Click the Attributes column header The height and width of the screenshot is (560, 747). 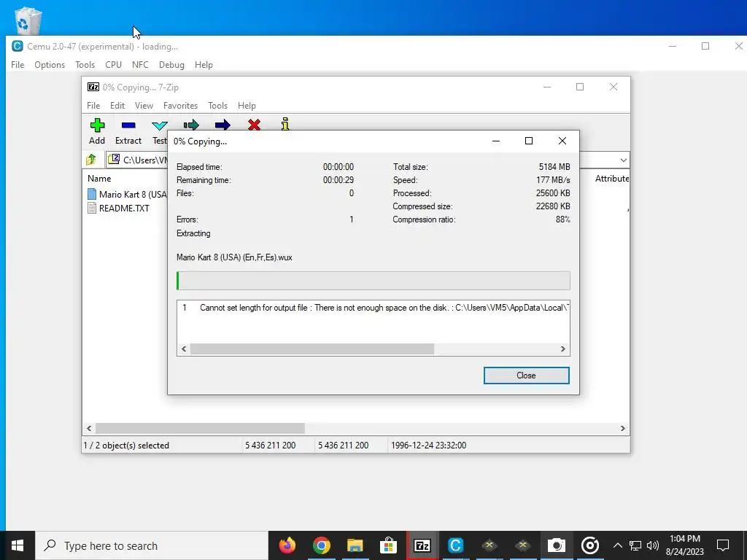[612, 179]
